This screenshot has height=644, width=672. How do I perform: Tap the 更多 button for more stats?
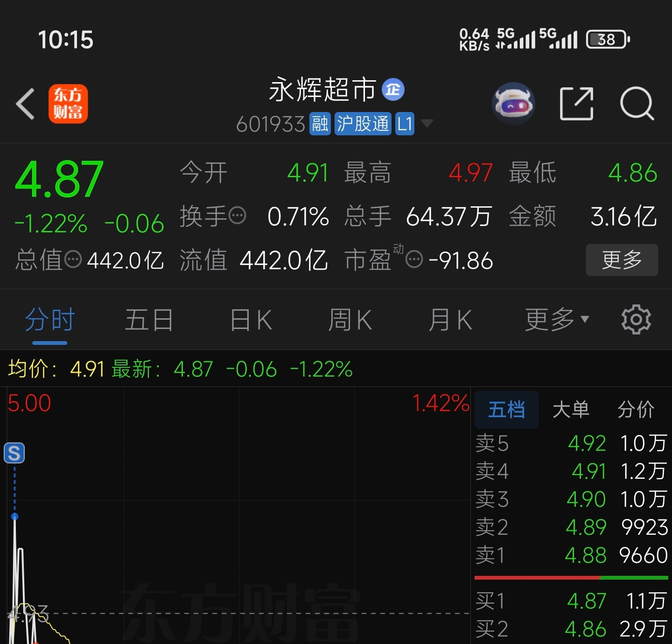(622, 259)
